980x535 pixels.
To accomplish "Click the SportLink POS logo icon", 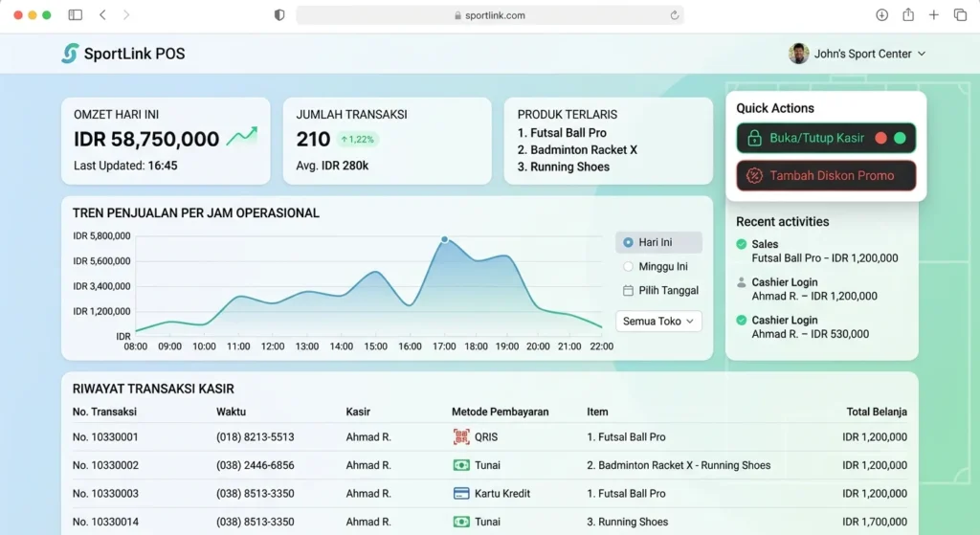I will click(x=70, y=54).
